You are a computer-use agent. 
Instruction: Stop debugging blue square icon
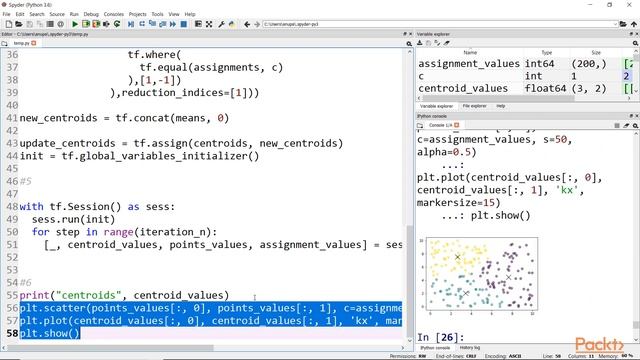point(184,24)
